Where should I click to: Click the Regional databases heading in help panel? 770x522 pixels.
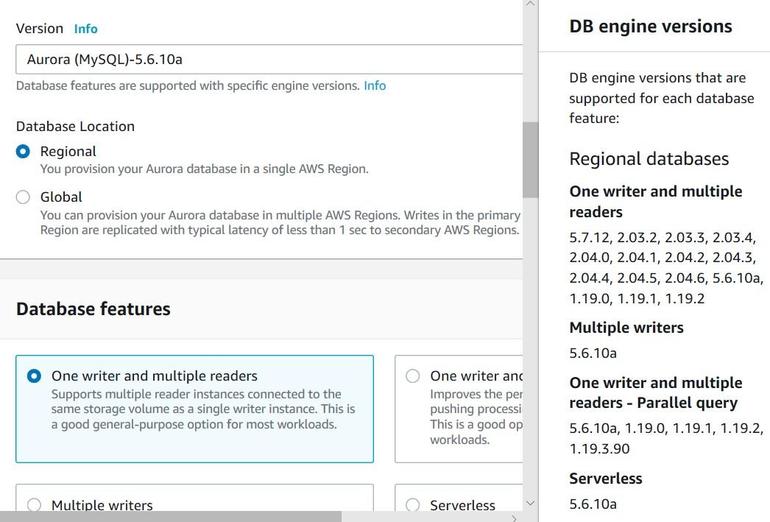click(649, 159)
